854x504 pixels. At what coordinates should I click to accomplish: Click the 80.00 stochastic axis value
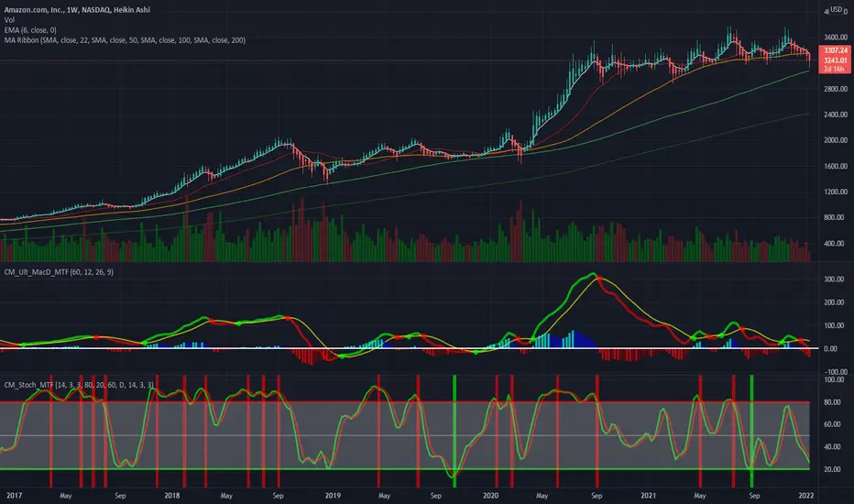point(832,402)
